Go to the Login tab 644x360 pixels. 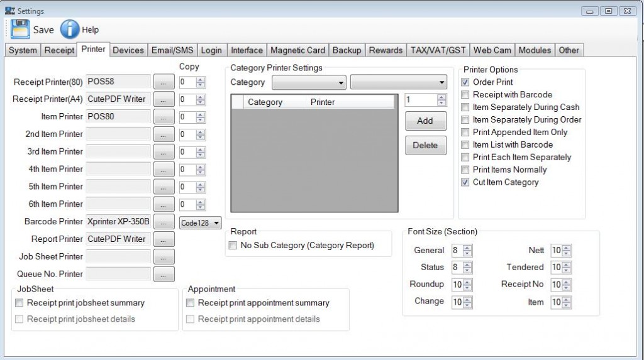click(211, 50)
